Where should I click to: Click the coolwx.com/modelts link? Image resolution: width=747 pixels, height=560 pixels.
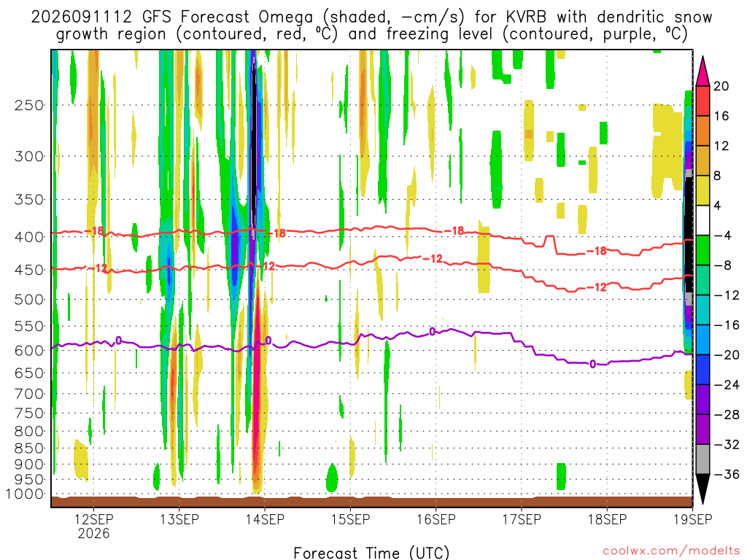click(x=671, y=551)
